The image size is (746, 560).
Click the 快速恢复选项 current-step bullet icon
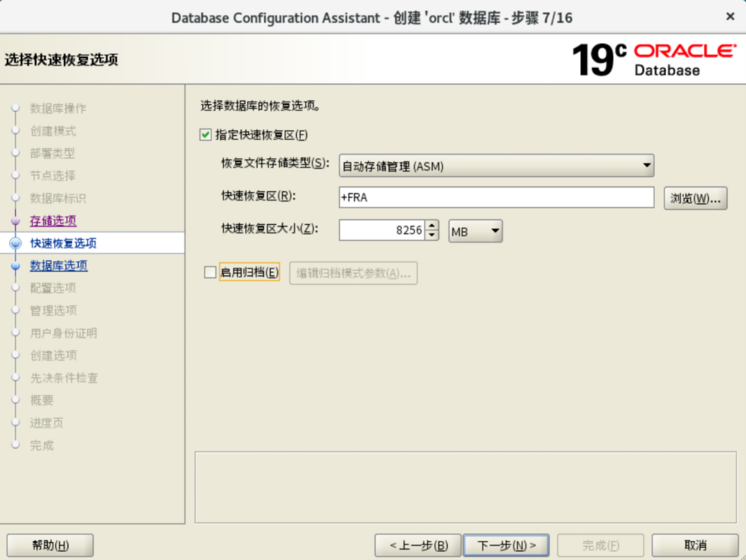(15, 243)
